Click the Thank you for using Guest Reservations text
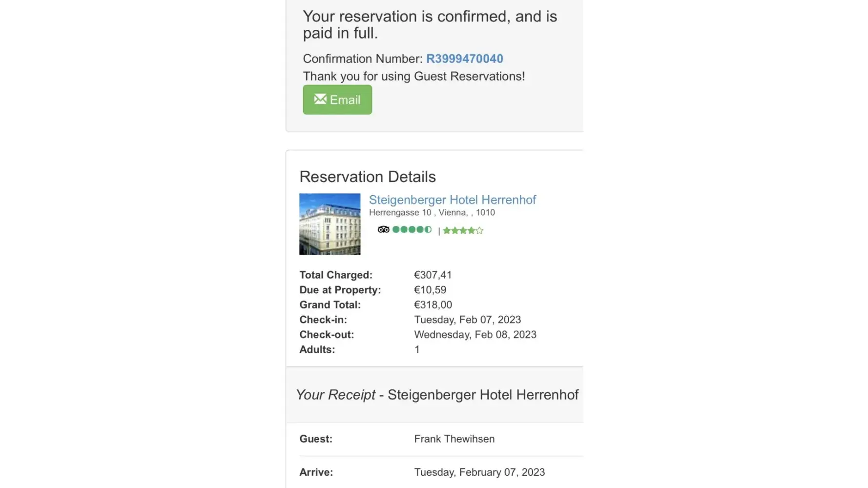The image size is (868, 488). (413, 77)
